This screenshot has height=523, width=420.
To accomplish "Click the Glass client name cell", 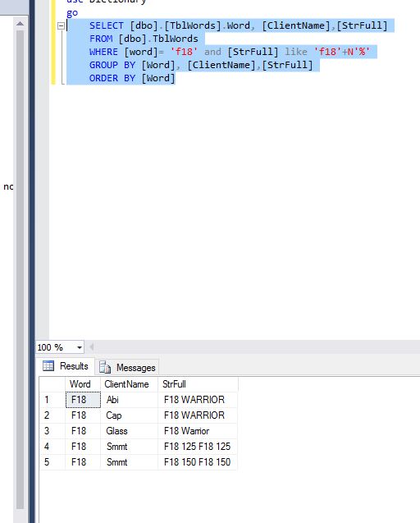I will [x=129, y=431].
